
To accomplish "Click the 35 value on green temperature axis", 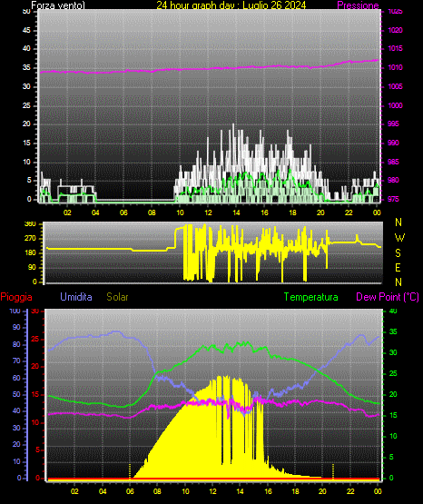I will click(x=393, y=332).
